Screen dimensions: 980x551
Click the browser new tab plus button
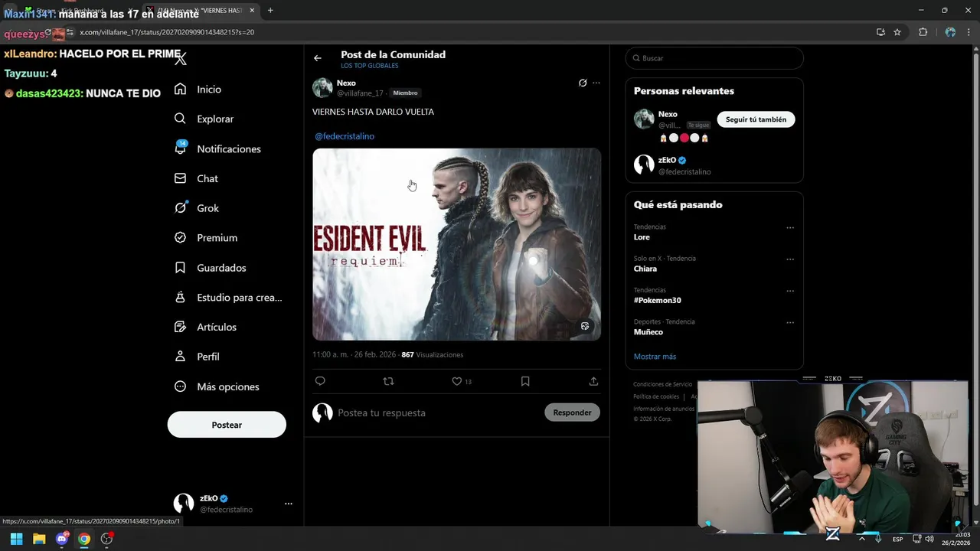tap(270, 11)
